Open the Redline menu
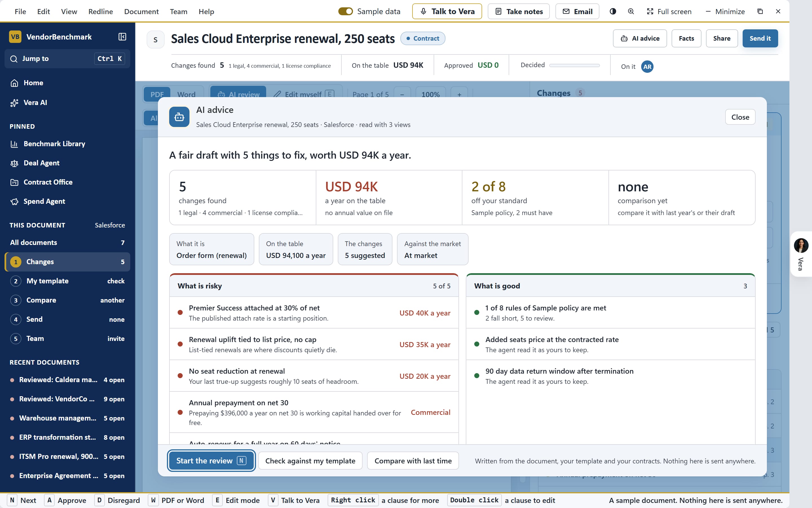812x508 pixels. [100, 11]
